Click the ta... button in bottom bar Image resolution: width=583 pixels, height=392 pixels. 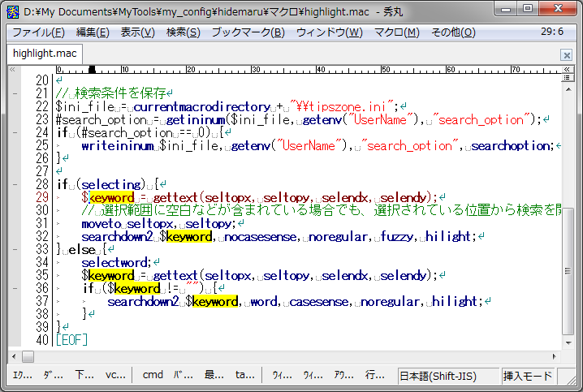pos(245,375)
